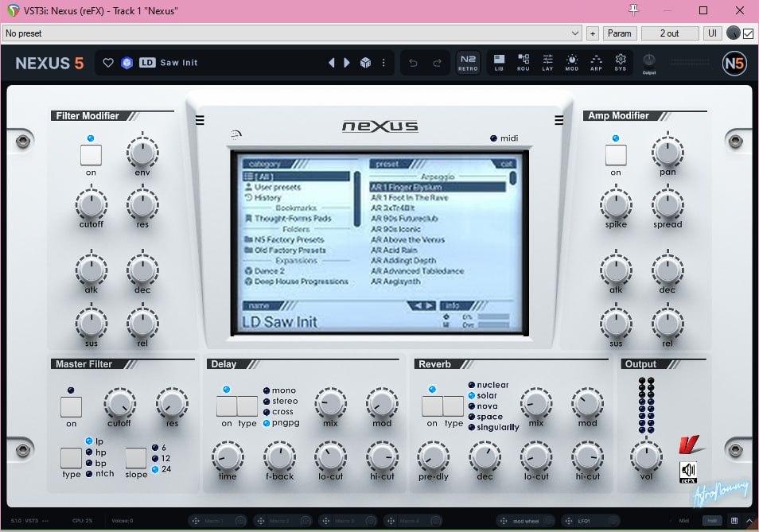Toggle the N2 Retro skin button

468,63
